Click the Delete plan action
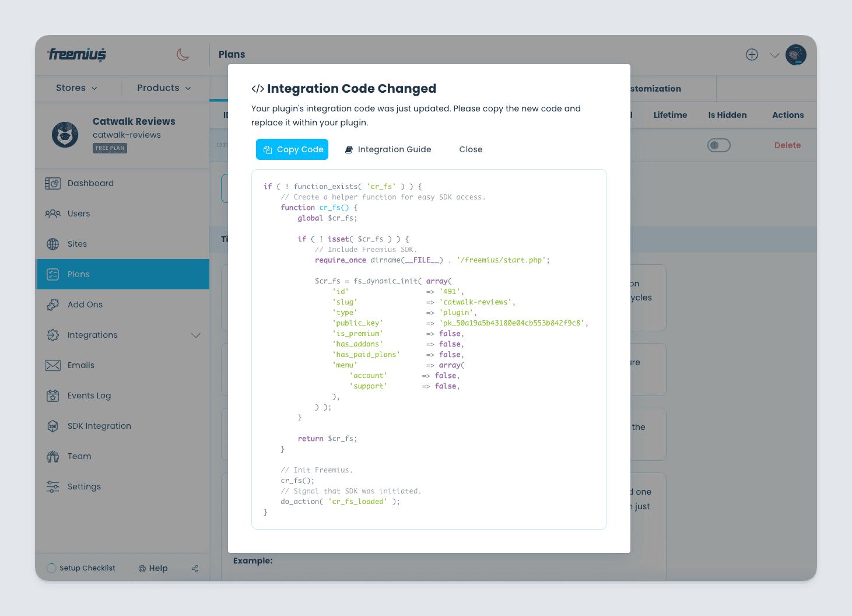The width and height of the screenshot is (852, 616). pos(787,145)
